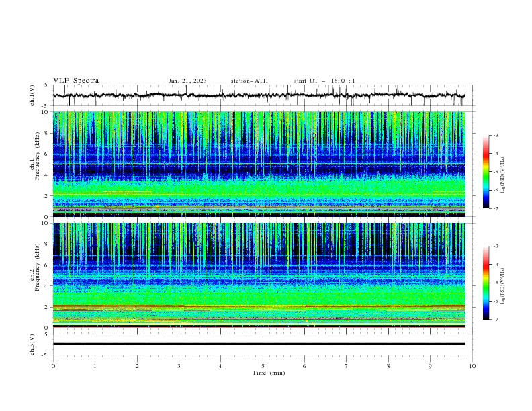Click the ch.2 spectrogram plot
532x411 pixels.
point(259,275)
